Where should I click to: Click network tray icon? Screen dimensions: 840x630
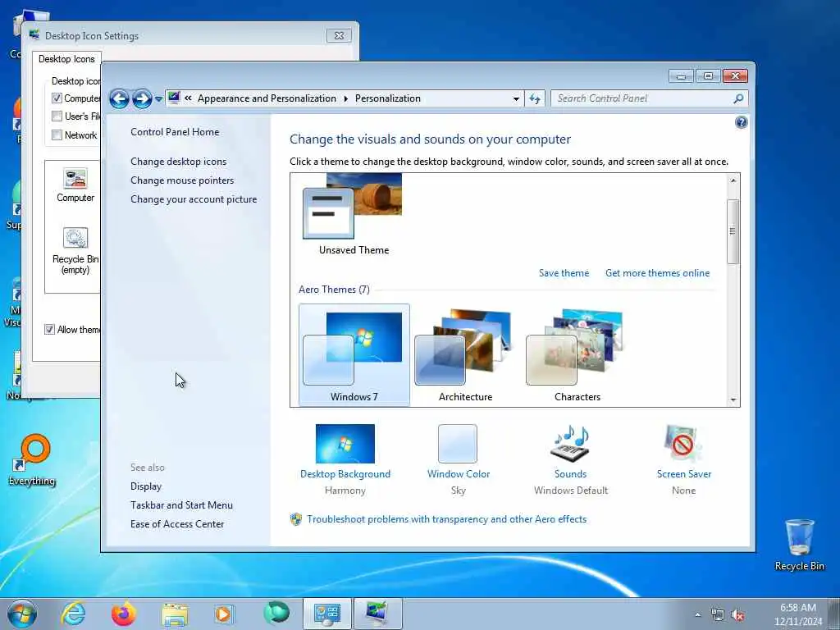click(717, 615)
